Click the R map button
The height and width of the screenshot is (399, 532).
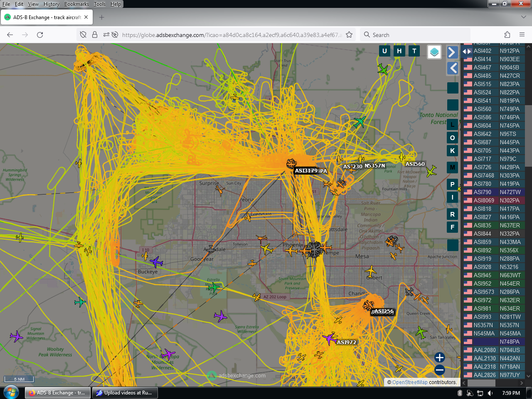tap(453, 214)
